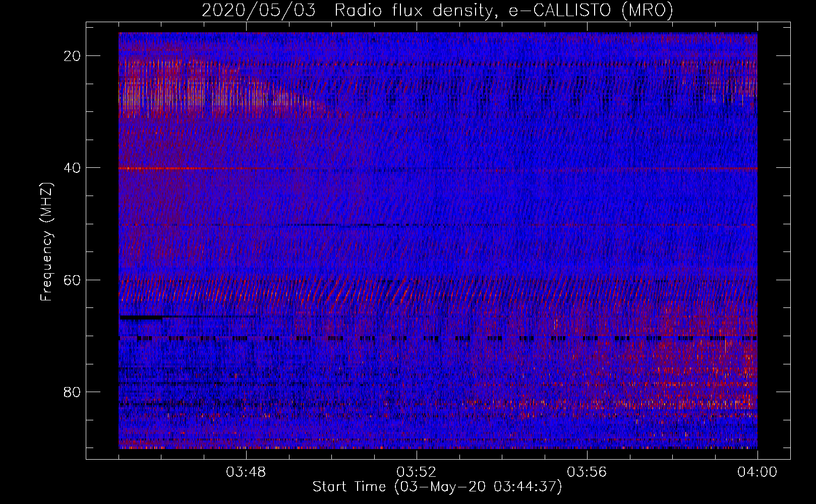Viewport: 816px width, 504px height.
Task: Click the 'Start Time (03-May-20 03:44:37)' label
Action: click(x=437, y=487)
